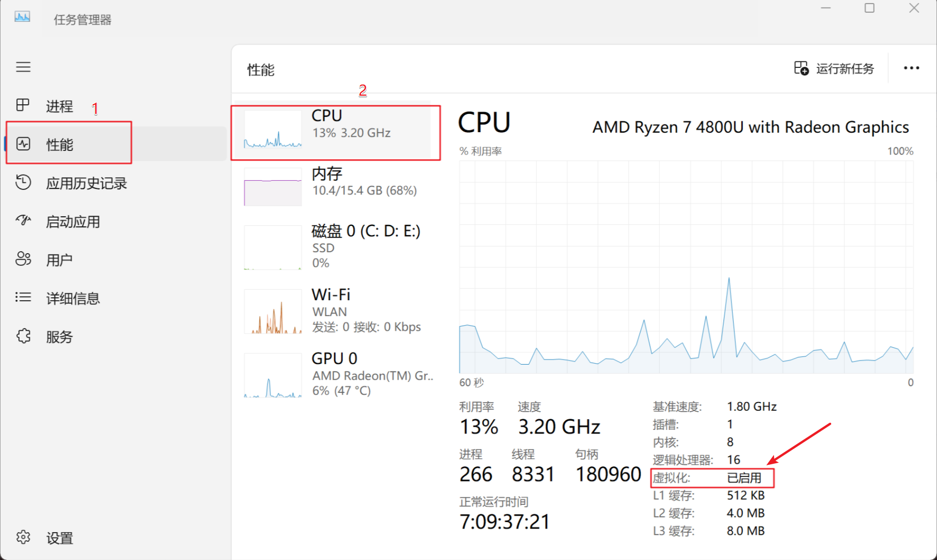The image size is (937, 560).
Task: Select Disk 0 (磁盘 0) resource item
Action: pyautogui.click(x=335, y=247)
